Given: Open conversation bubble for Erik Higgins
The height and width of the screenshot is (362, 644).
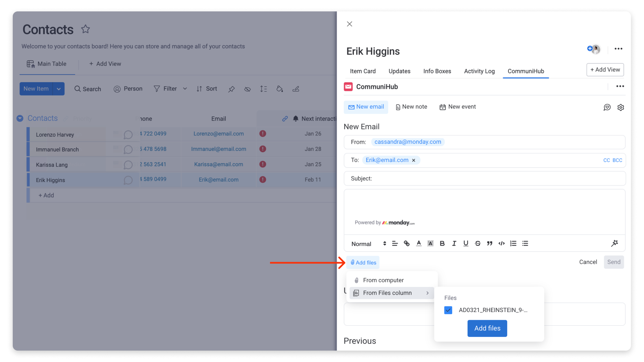Looking at the screenshot, I should click(x=128, y=180).
